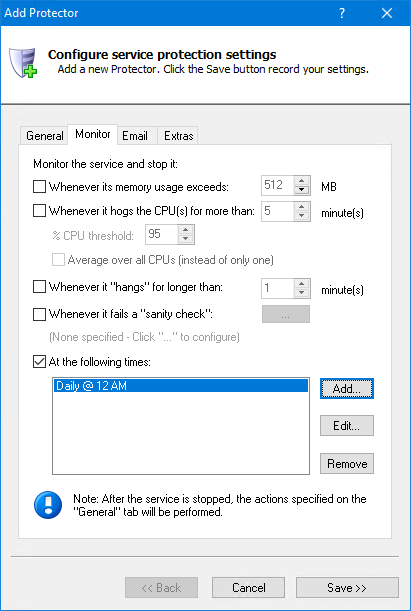Click the question mark help icon

342,13
